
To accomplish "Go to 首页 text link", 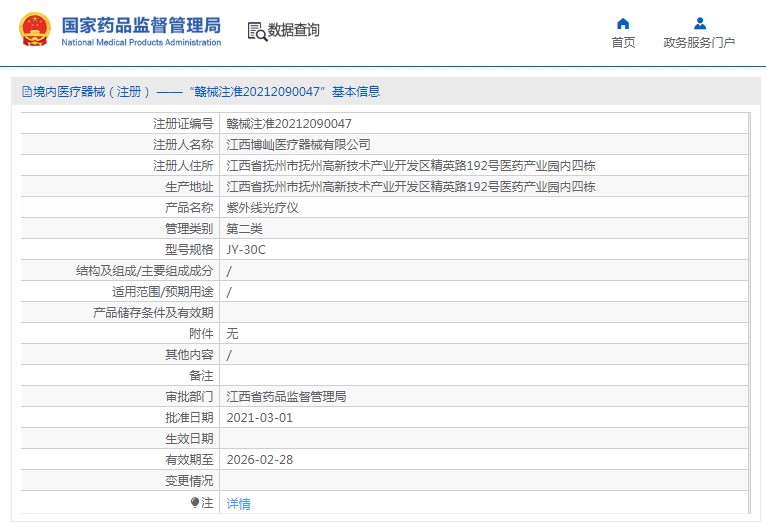I will pos(623,43).
